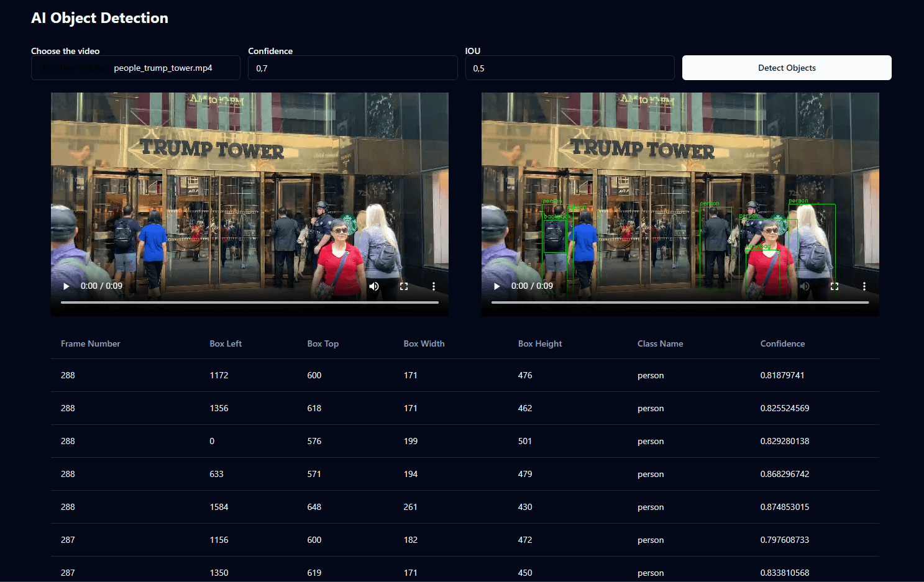Click the Choose the video label
The width and height of the screenshot is (924, 582).
click(65, 51)
